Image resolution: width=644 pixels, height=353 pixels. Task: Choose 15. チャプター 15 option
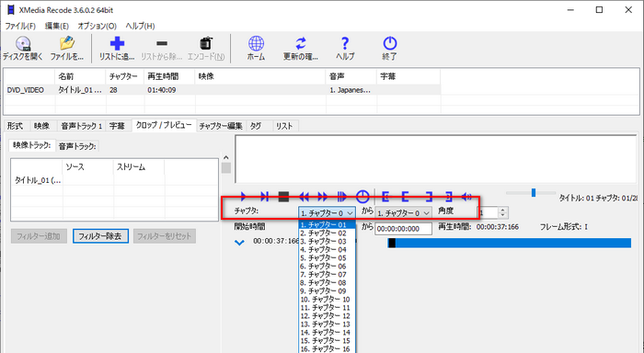pyautogui.click(x=327, y=341)
